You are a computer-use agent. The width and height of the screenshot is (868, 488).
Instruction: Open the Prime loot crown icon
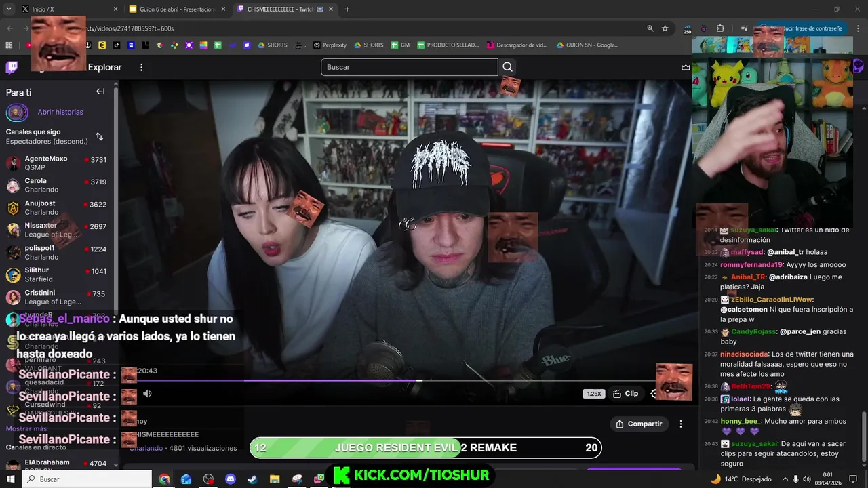tap(686, 67)
